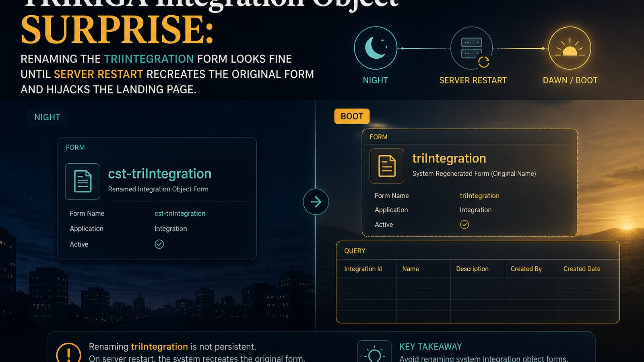Toggle Active checkmark in regenerated triIntegration form
Screen dimensions: 644x362
tap(464, 224)
